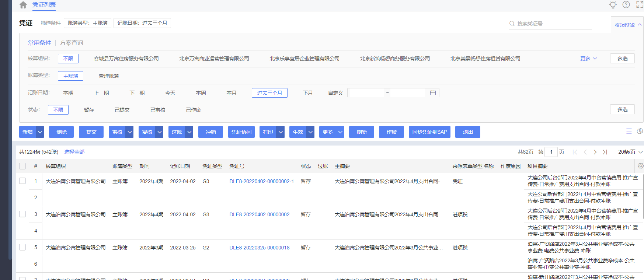This screenshot has width=644, height=280.
Task: Open the help question mark icon
Action: click(626, 4)
